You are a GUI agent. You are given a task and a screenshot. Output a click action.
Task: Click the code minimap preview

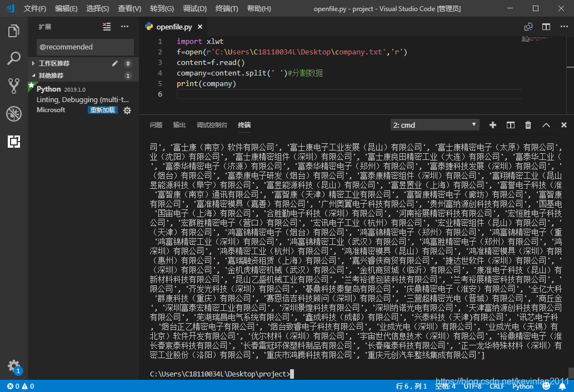click(x=537, y=39)
